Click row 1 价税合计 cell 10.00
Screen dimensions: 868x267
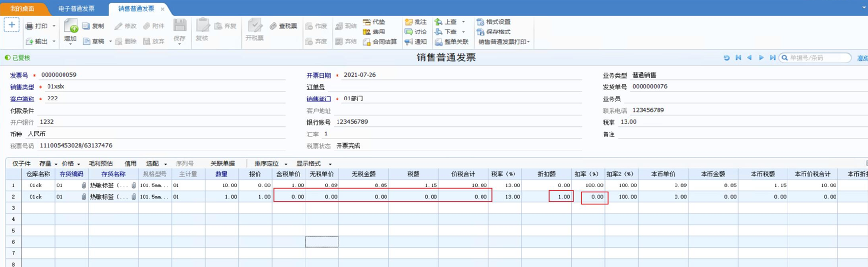point(463,185)
